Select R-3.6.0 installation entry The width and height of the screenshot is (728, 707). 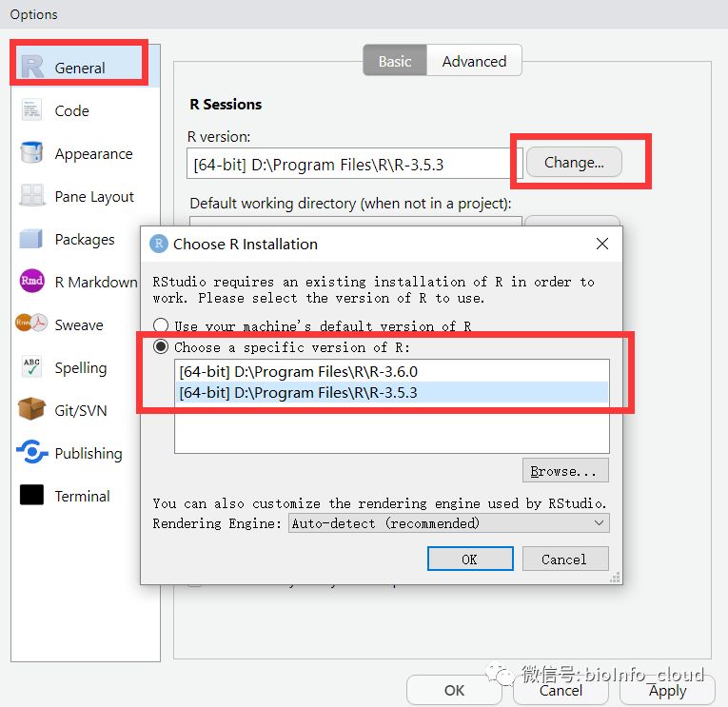click(x=391, y=371)
